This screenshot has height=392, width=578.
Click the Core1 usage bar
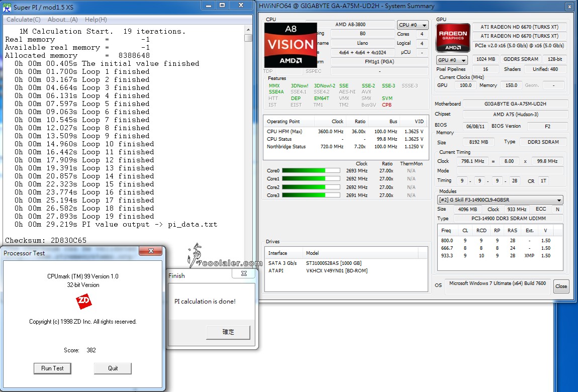[x=311, y=179]
